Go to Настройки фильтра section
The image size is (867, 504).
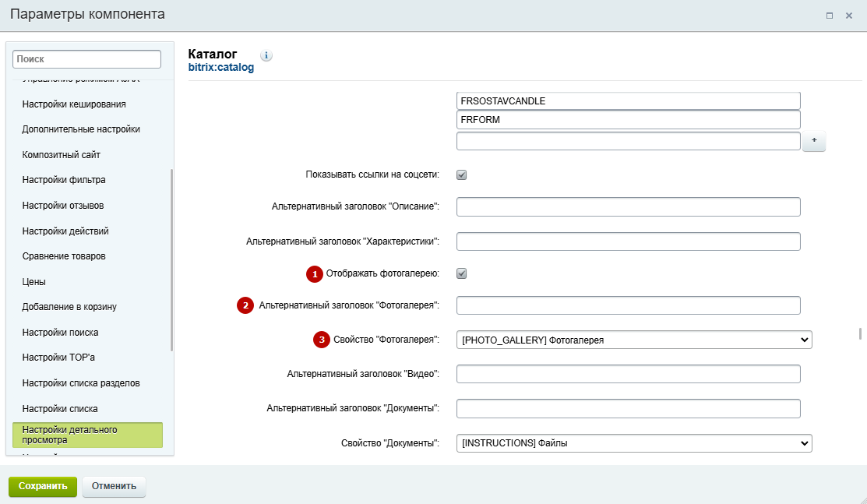click(x=64, y=180)
